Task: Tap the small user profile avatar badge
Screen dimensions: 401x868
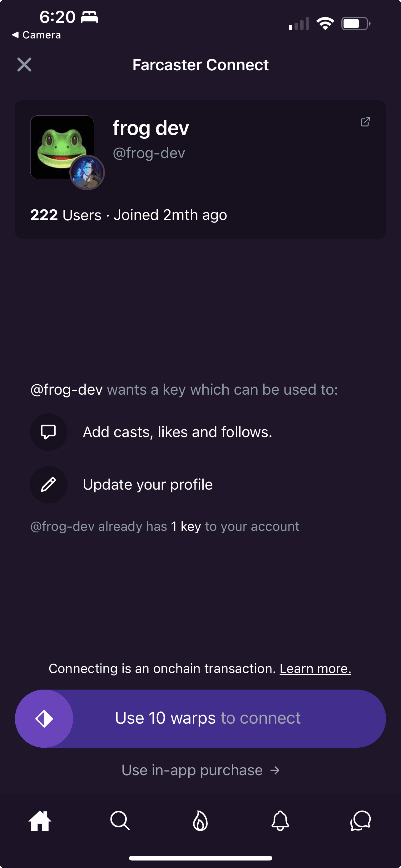Action: click(87, 172)
